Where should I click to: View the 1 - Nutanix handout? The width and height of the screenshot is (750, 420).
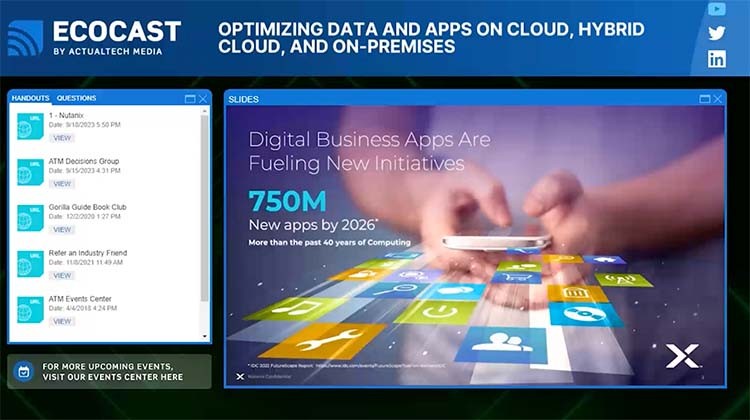click(x=62, y=138)
